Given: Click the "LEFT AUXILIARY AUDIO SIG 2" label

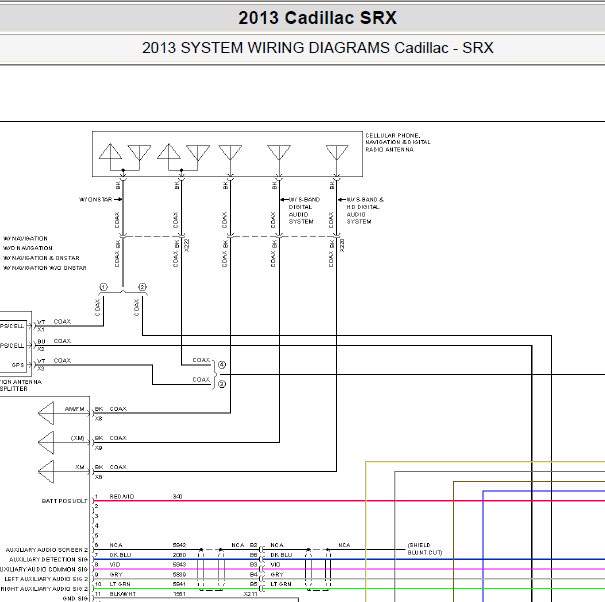Looking at the screenshot, I should click(46, 579).
